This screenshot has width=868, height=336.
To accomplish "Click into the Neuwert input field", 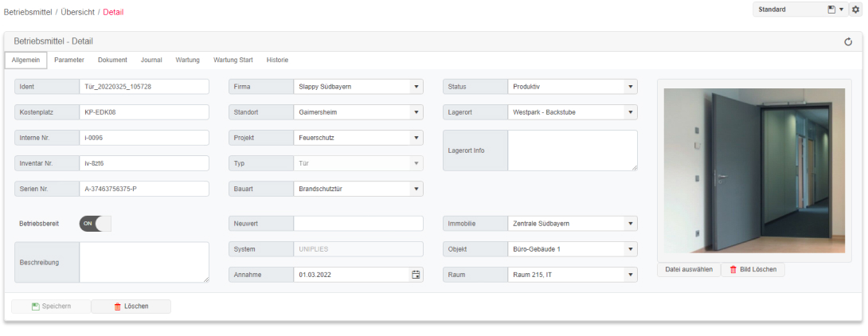I will click(358, 224).
